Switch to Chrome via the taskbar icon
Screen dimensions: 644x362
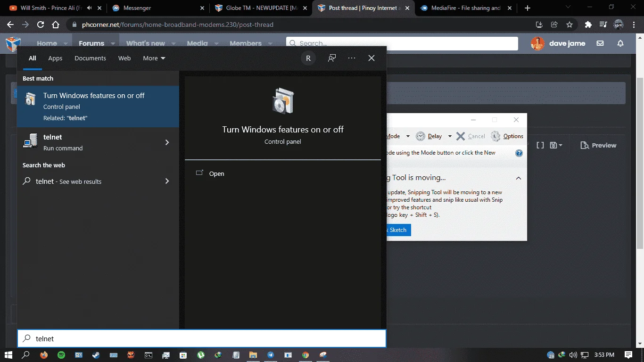pos(305,355)
